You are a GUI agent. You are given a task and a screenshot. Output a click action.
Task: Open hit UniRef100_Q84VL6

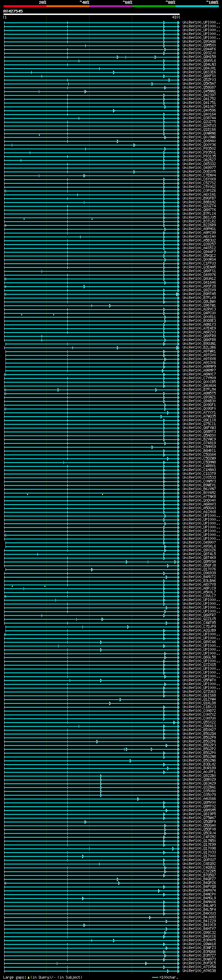pos(199,60)
